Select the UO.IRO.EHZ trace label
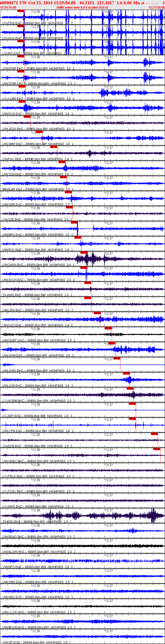 tap(37, 53)
